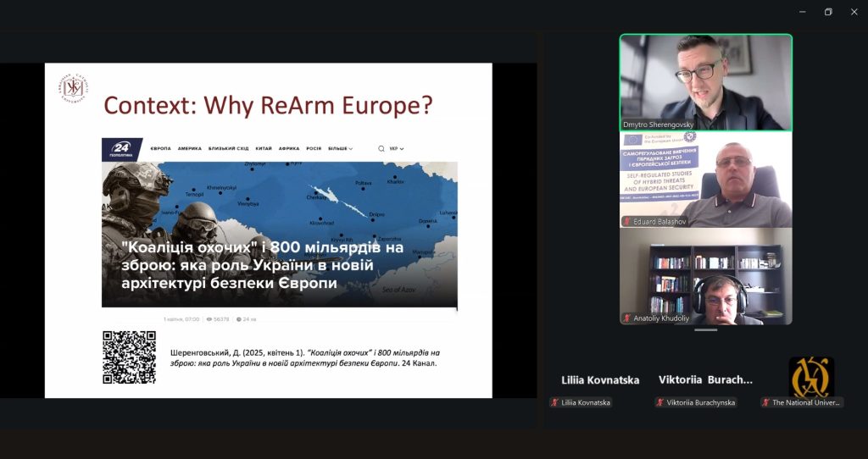Click the handle bar below the video tiles
Screen dimensions: 868x459
coord(705,330)
